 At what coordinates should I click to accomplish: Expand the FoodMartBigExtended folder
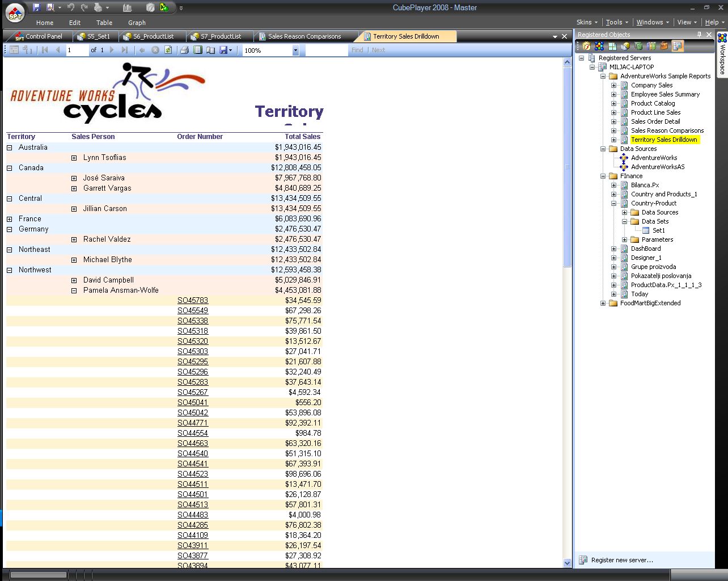603,303
